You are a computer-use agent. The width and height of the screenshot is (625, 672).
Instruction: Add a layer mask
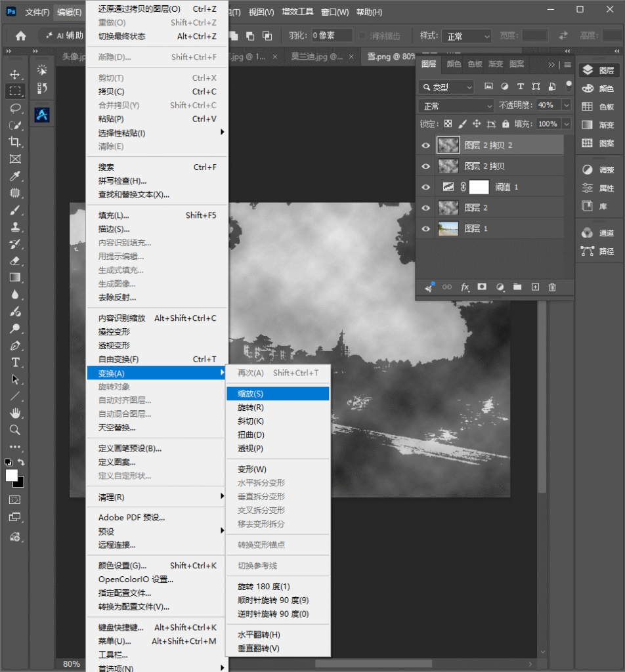483,287
